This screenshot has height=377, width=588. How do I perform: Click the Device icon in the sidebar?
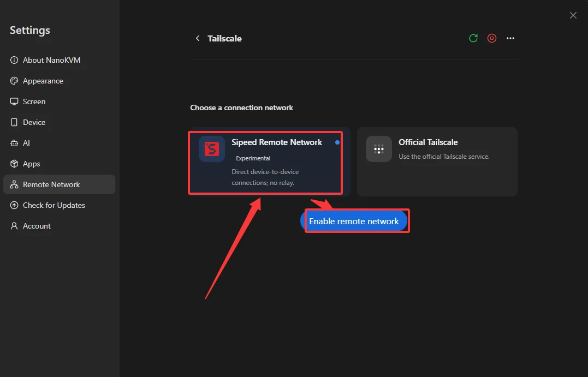point(14,122)
